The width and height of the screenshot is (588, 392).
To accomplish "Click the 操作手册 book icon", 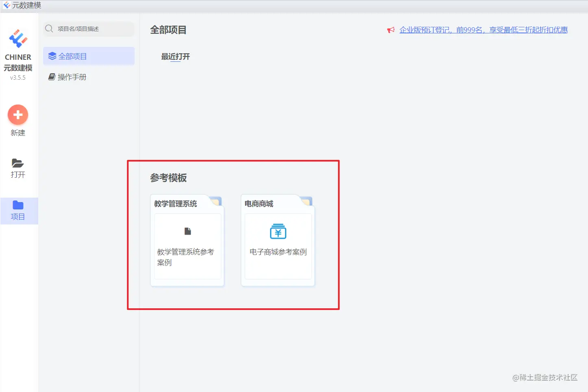I will [52, 77].
